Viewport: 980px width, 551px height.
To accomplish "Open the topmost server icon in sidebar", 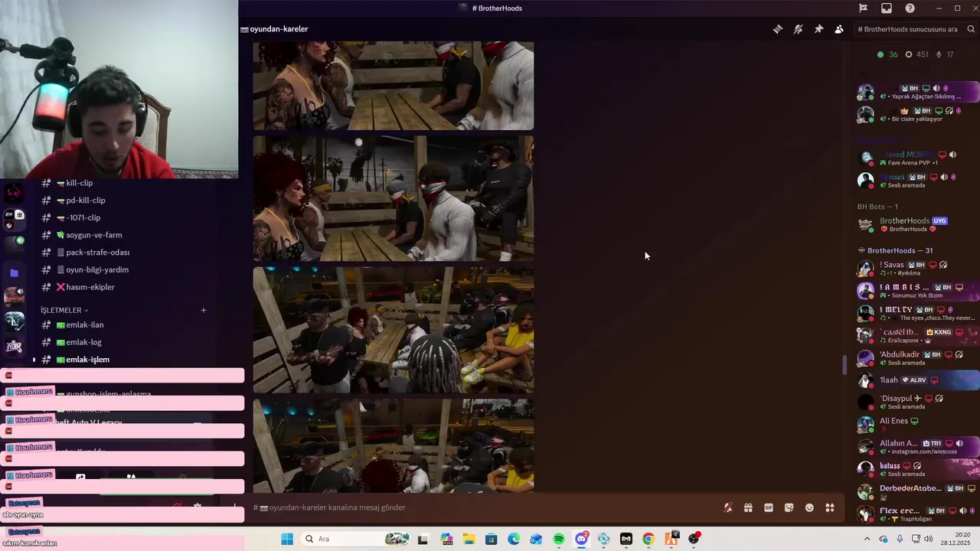I will [x=14, y=192].
